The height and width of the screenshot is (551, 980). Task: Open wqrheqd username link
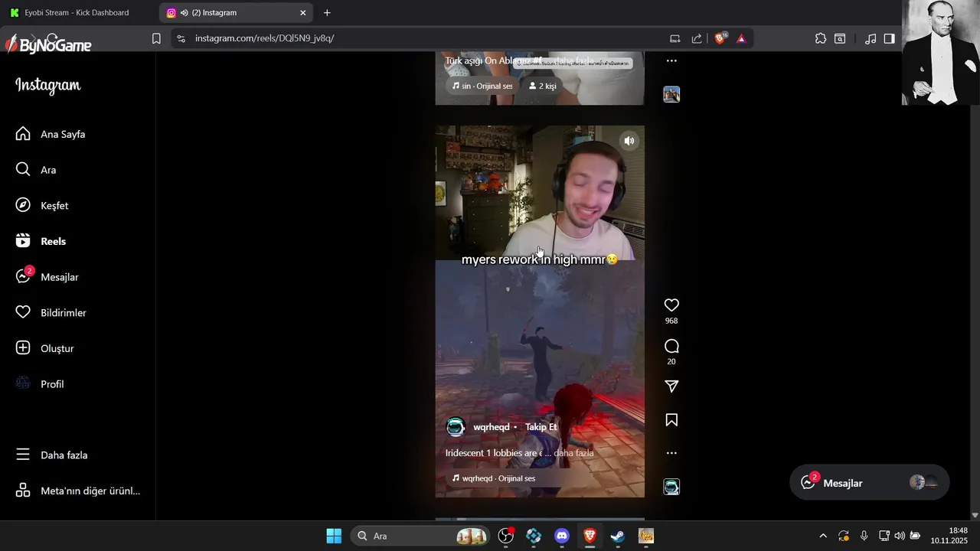[492, 427]
